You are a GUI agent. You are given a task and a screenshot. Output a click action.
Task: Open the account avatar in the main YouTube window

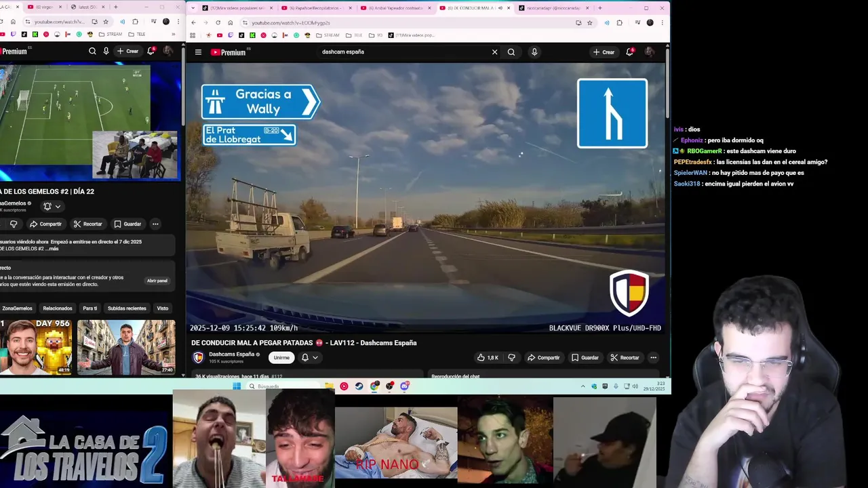(649, 52)
